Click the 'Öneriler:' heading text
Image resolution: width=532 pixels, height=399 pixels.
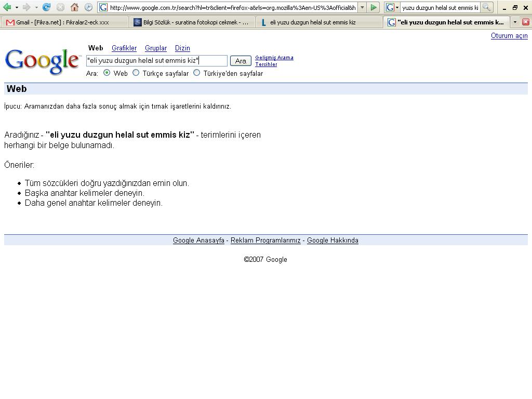19,165
